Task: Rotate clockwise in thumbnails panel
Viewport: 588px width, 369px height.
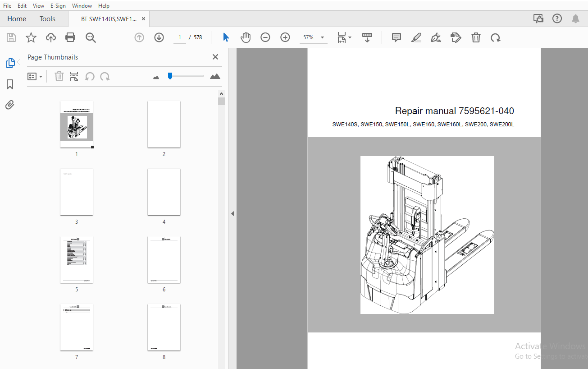Action: coord(105,76)
